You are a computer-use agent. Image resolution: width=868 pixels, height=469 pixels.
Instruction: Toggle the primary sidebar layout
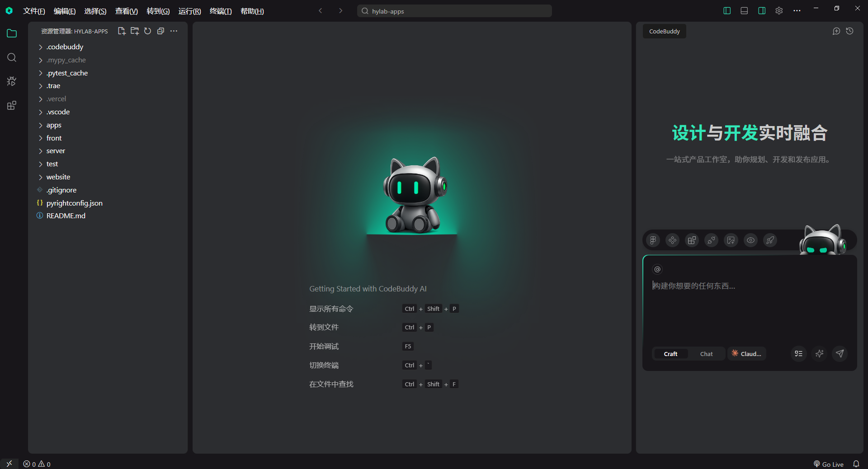click(727, 11)
